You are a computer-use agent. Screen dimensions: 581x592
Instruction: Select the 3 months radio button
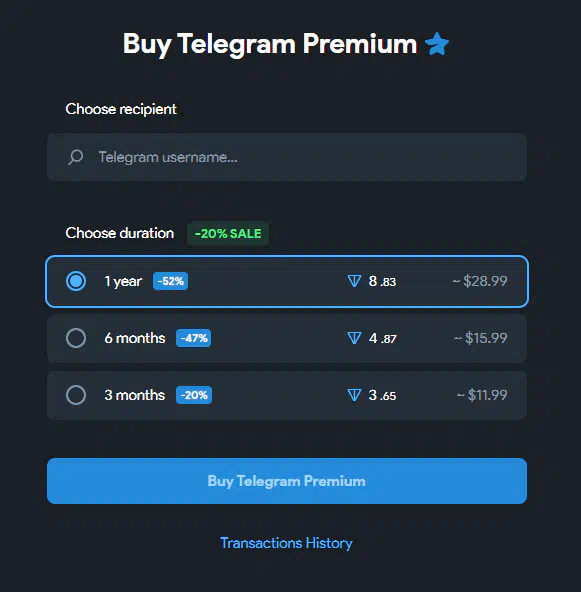[x=76, y=395]
